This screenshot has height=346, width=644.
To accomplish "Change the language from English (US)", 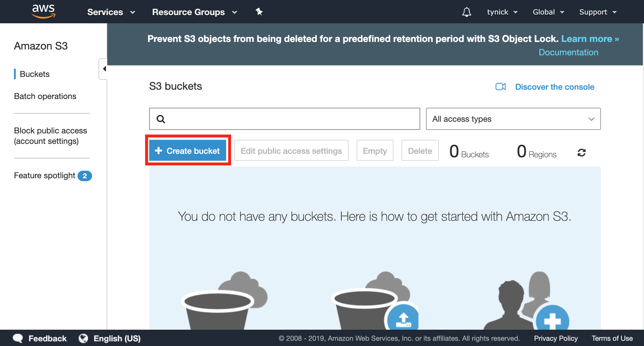I will [117, 338].
